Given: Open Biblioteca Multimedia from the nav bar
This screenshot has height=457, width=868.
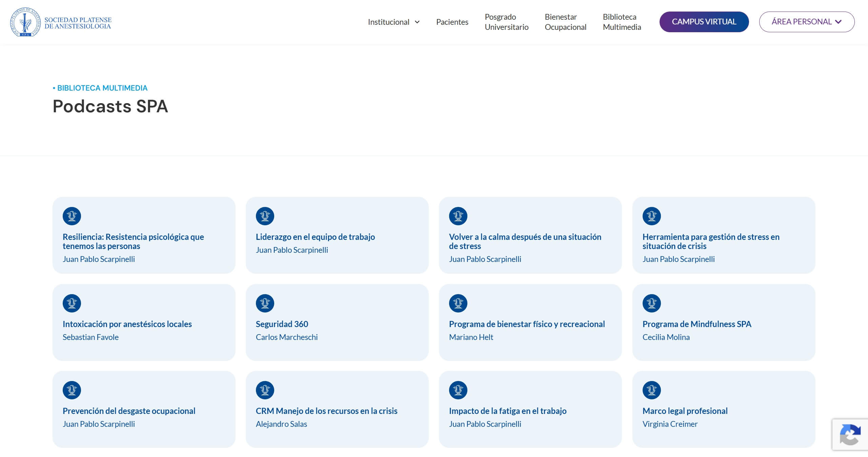Looking at the screenshot, I should 622,22.
